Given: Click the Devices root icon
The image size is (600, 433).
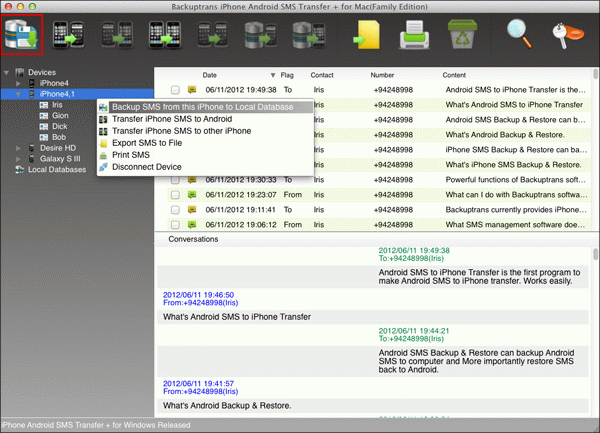Looking at the screenshot, I should (20, 72).
